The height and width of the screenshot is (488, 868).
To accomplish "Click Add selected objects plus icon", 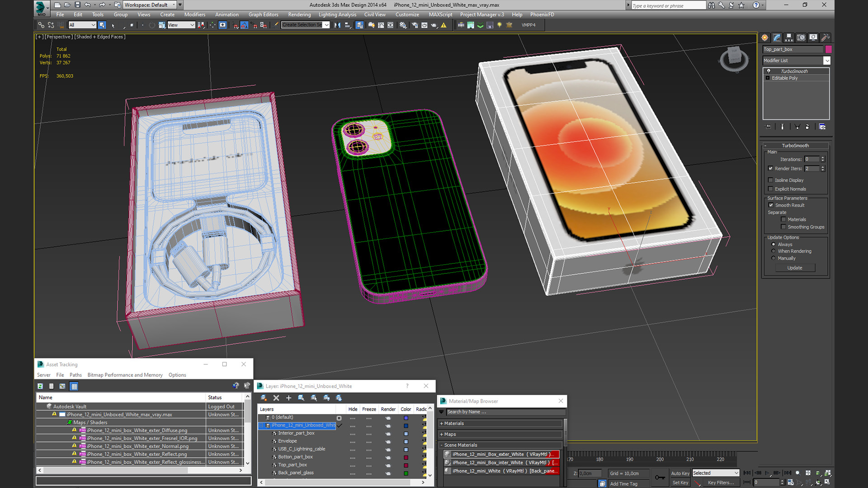I will pos(288,398).
